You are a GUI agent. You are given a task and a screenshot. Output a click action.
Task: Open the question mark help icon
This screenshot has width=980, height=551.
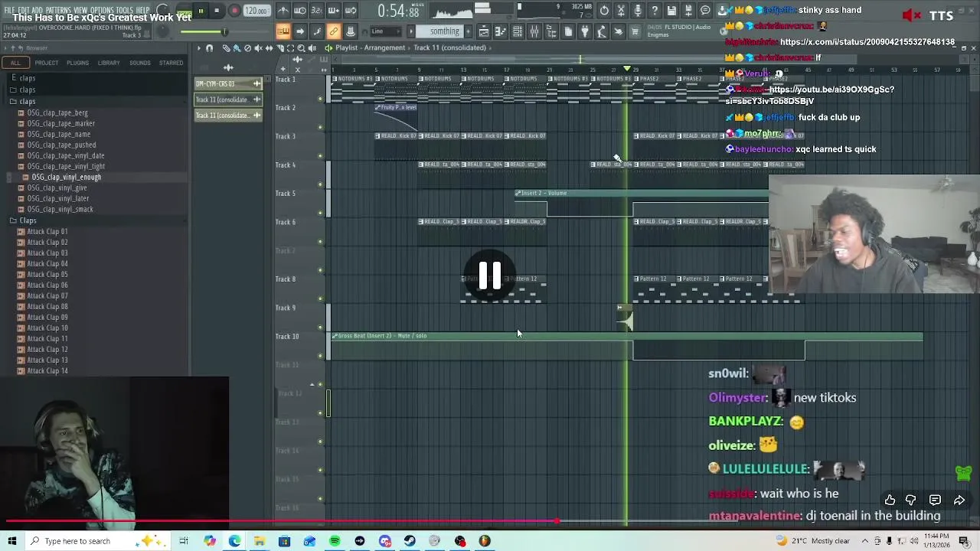click(x=655, y=11)
